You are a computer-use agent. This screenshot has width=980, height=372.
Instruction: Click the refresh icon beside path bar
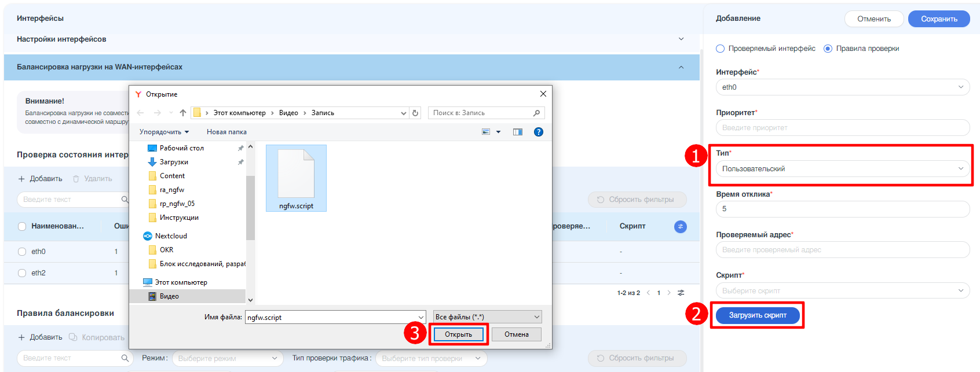pyautogui.click(x=415, y=113)
